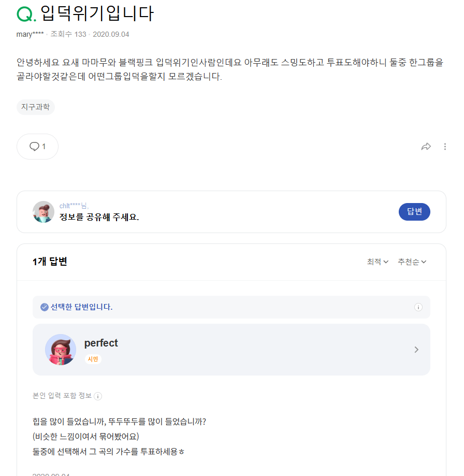Click the blue check icon by 선택한 답변입니다
This screenshot has width=464, height=476.
(x=44, y=307)
